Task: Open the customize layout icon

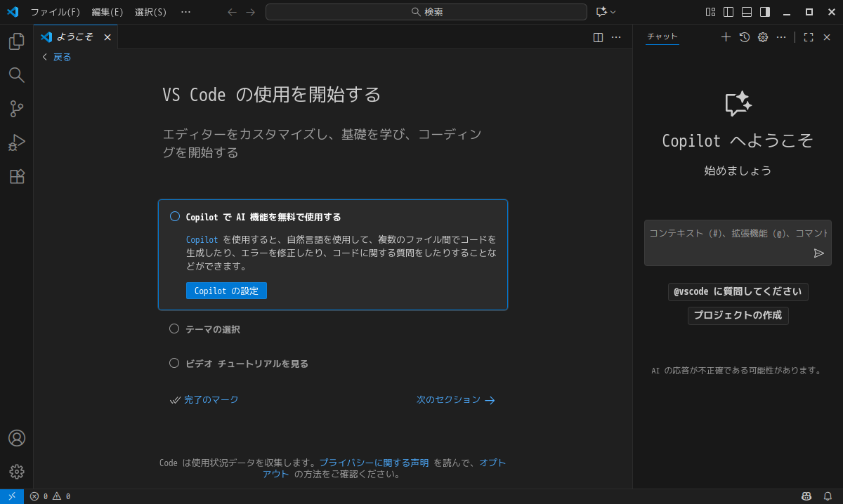Action: point(710,12)
